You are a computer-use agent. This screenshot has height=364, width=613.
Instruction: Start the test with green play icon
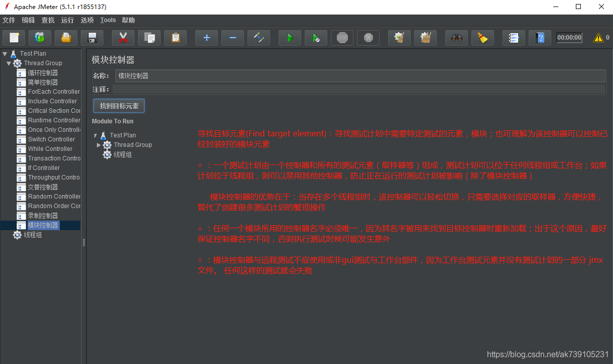[290, 38]
